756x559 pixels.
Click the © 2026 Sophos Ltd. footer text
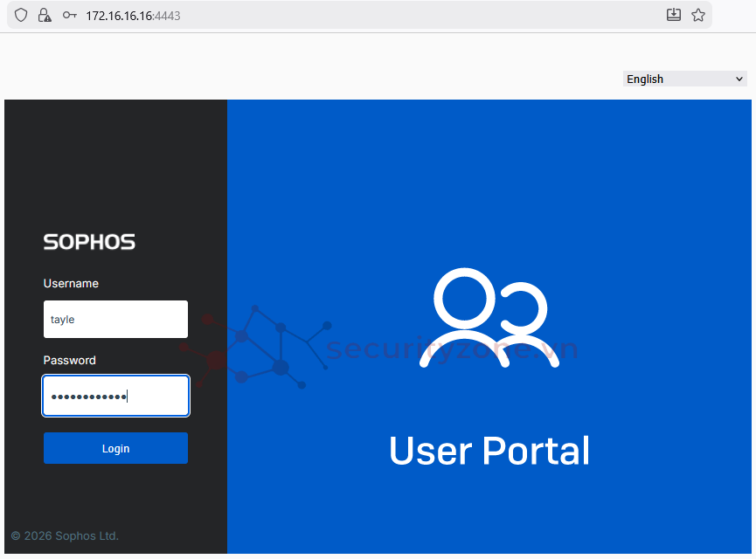coord(65,535)
